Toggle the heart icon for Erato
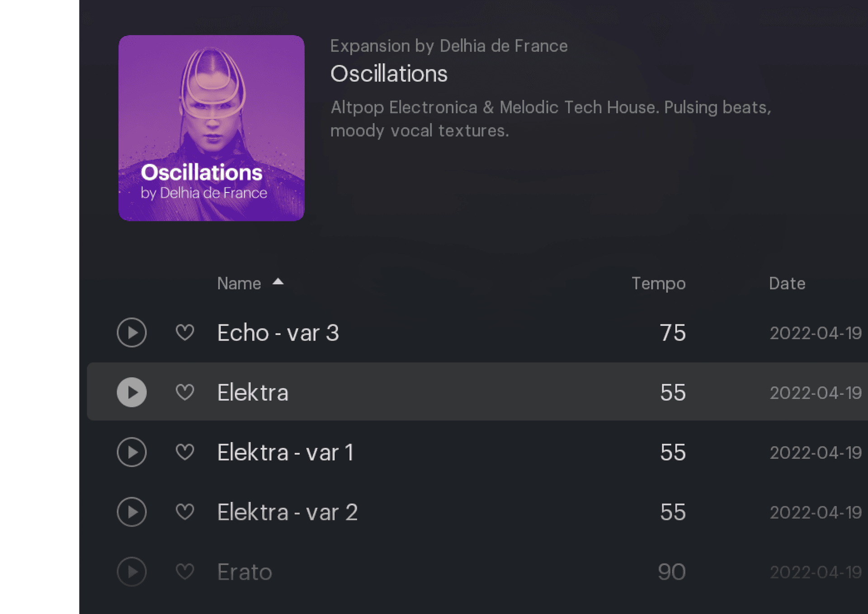This screenshot has width=868, height=614. pos(185,572)
